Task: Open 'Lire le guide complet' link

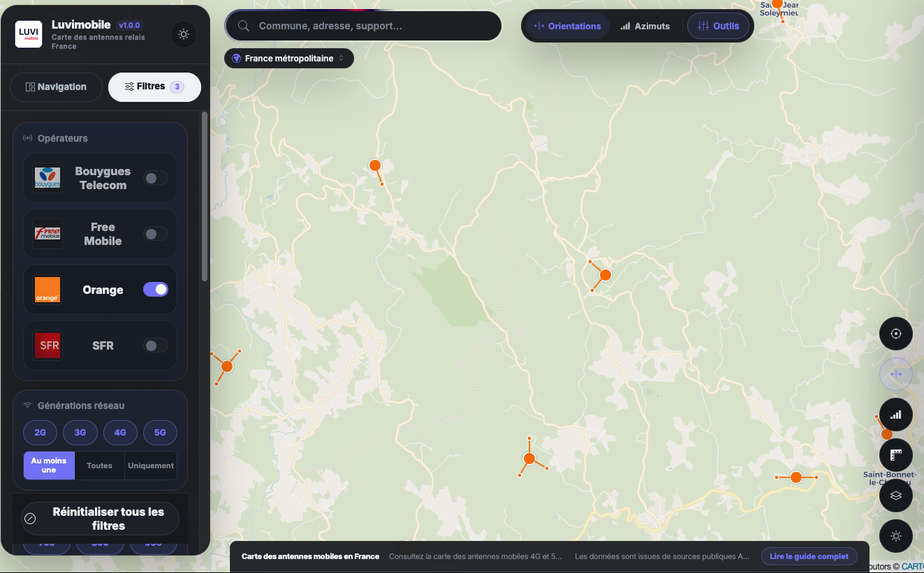Action: [x=809, y=556]
